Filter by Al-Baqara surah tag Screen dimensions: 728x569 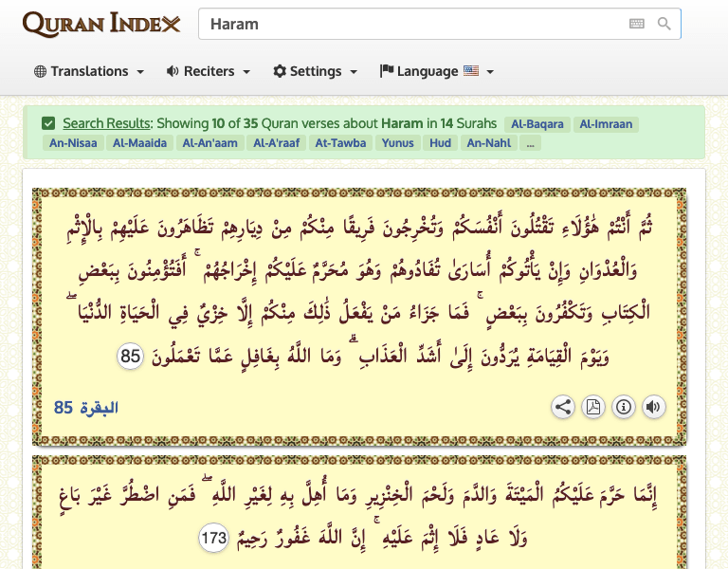[x=537, y=124]
